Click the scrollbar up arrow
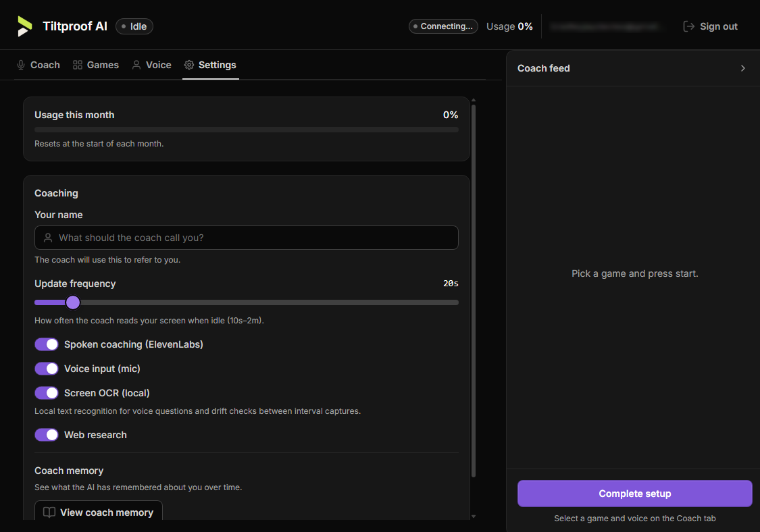Viewport: 760px width, 532px height. point(474,101)
